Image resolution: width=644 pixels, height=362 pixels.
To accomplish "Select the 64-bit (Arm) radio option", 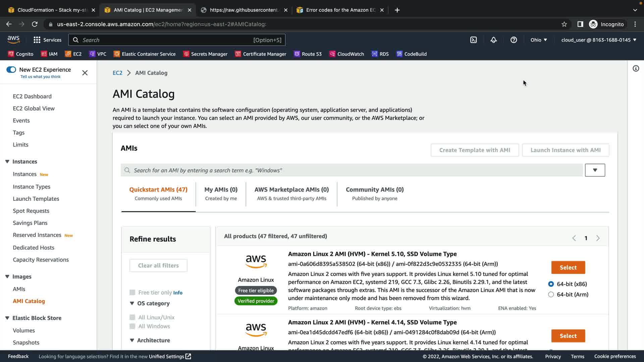I will pyautogui.click(x=551, y=295).
